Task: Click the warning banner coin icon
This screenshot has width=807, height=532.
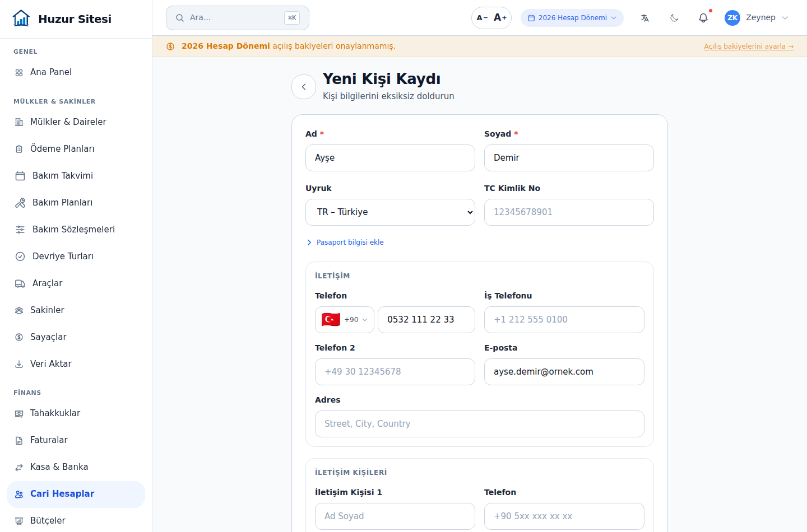Action: point(170,46)
